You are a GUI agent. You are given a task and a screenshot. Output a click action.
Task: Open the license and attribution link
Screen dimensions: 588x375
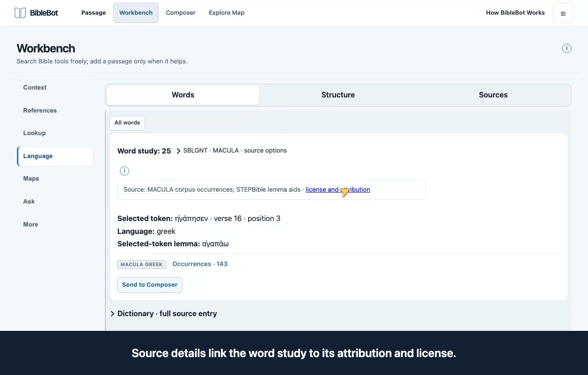point(338,189)
